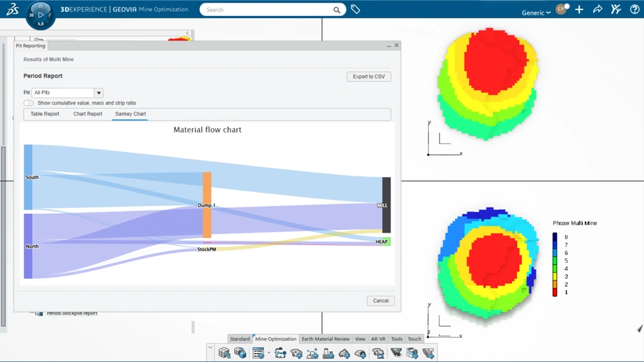Click the Phase Multi Mine legend title
The height and width of the screenshot is (362, 644).
coord(575,223)
